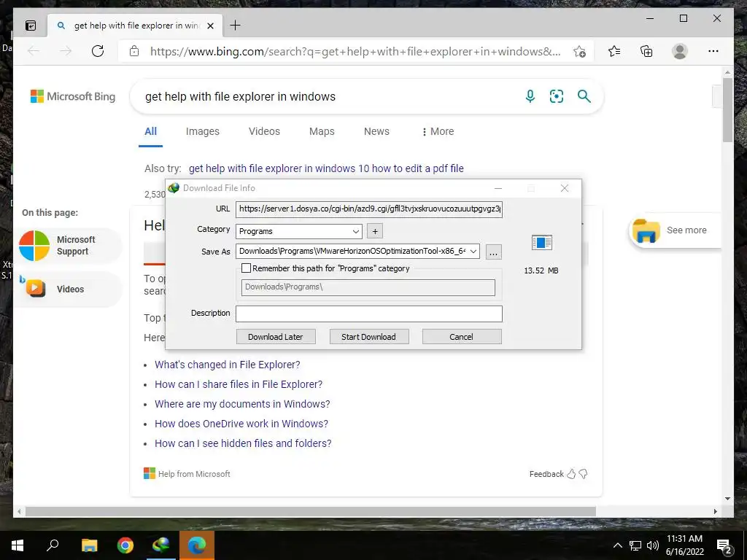Click the Microsoft Bing logo
747x560 pixels.
(x=73, y=96)
